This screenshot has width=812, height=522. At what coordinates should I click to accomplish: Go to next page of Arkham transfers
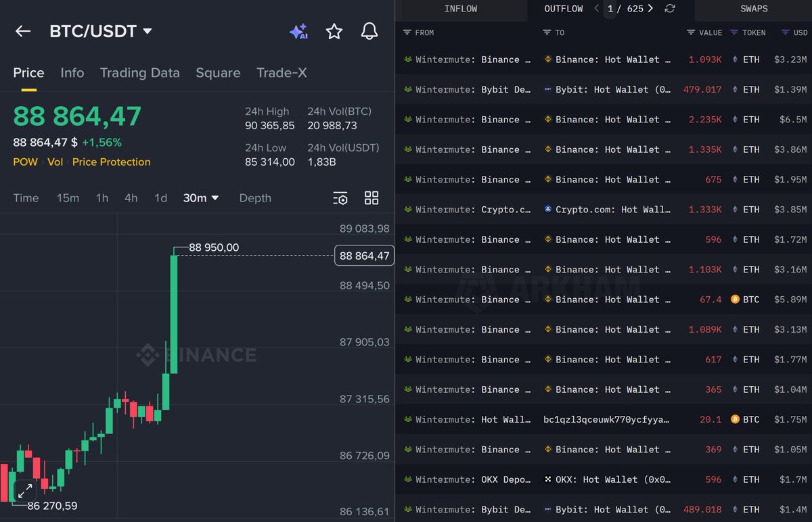point(650,9)
